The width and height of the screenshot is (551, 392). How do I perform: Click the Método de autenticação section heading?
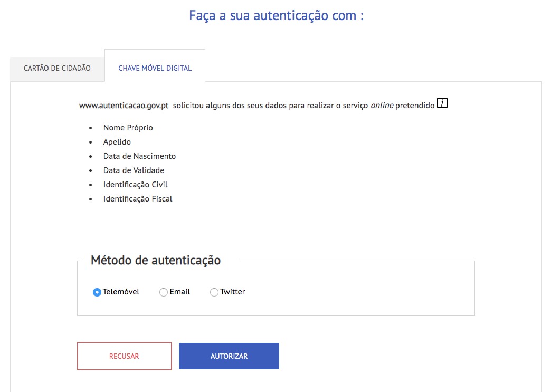click(x=156, y=260)
